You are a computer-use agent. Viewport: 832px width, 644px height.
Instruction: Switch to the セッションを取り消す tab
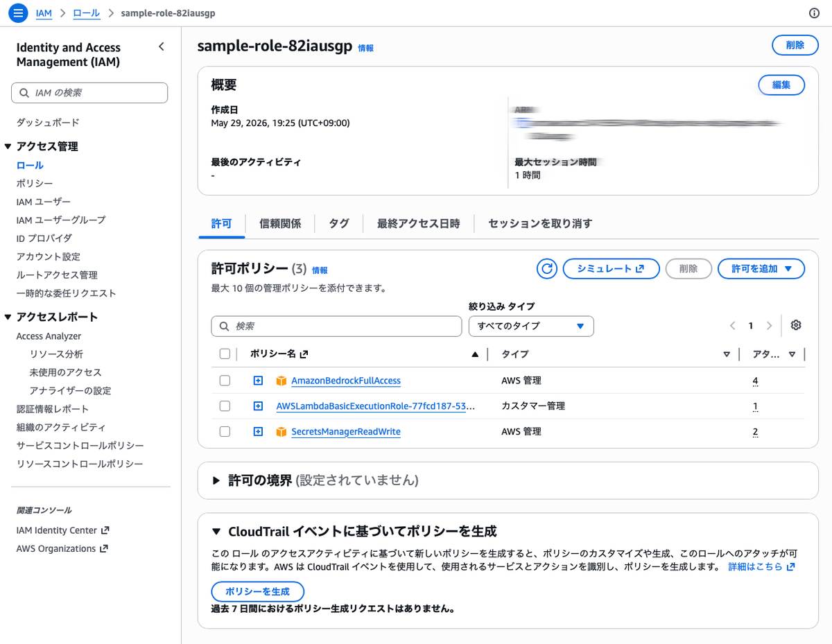540,224
